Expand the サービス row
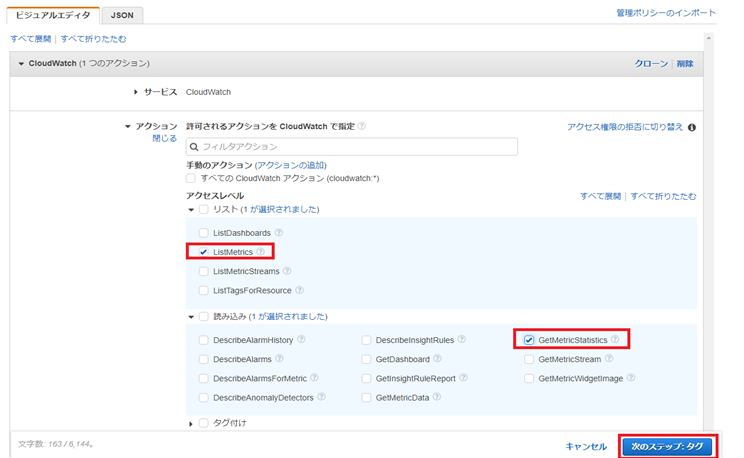 tap(136, 92)
